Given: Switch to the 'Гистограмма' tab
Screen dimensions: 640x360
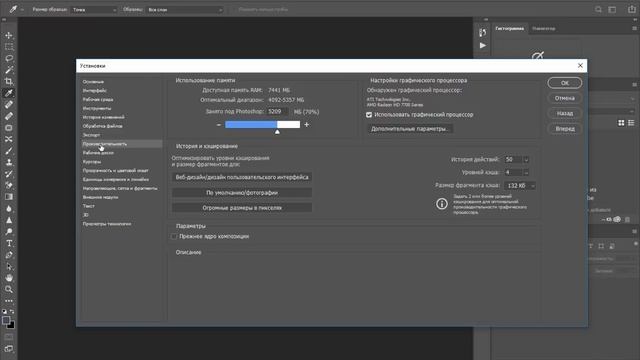Looking at the screenshot, I should pos(509,28).
